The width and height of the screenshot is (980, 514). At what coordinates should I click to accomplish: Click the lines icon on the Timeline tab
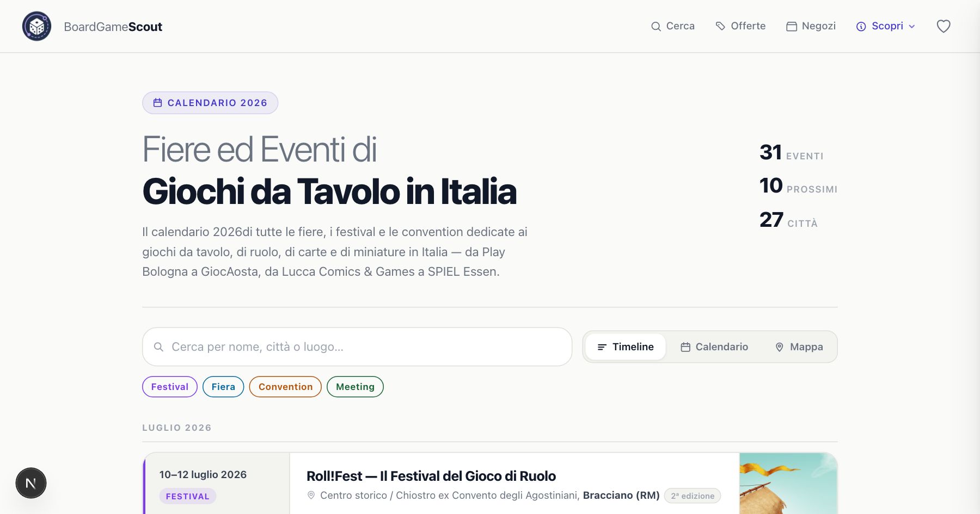tap(602, 347)
